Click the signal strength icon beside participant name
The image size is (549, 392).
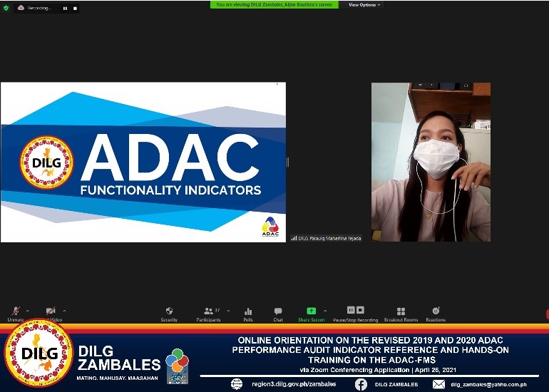[x=294, y=238]
